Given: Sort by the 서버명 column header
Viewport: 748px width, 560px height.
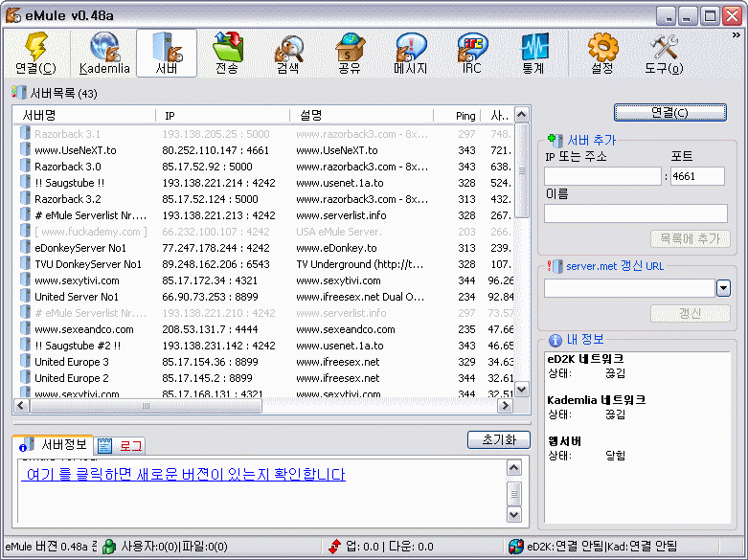Looking at the screenshot, I should tap(84, 115).
